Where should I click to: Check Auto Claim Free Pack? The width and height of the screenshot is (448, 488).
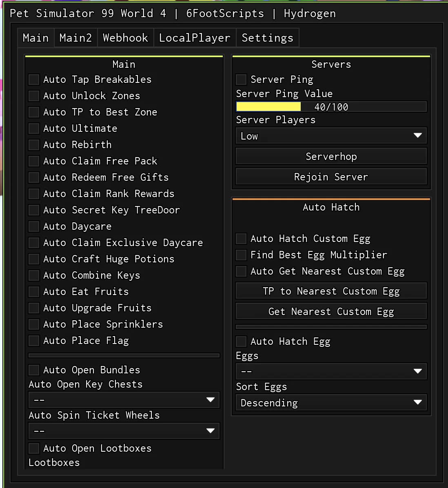pos(34,161)
